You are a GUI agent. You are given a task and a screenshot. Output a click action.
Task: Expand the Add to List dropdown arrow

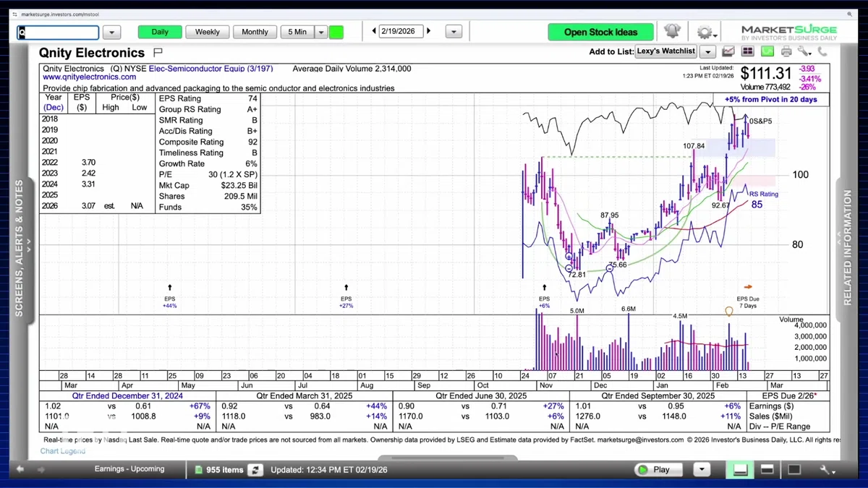707,51
